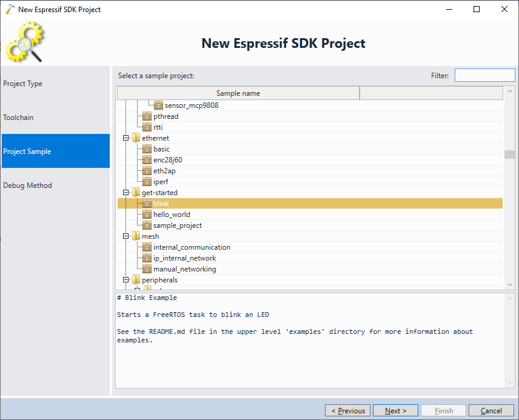Maximize the New Espressif SDK Project window
Screen dimensions: 519x420
(477, 9)
